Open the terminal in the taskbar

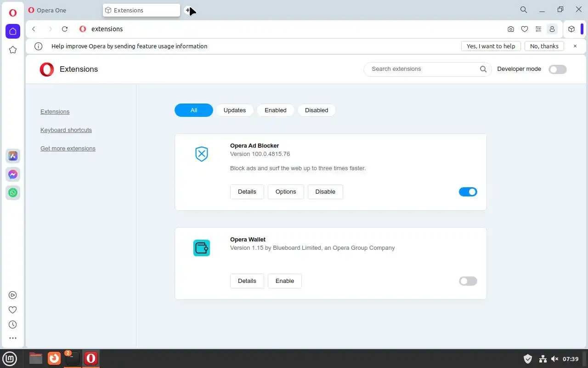pos(73,358)
